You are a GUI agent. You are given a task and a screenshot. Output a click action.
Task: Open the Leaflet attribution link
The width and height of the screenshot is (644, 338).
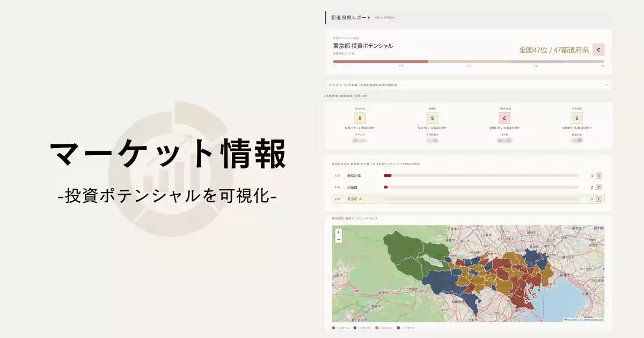(x=572, y=319)
